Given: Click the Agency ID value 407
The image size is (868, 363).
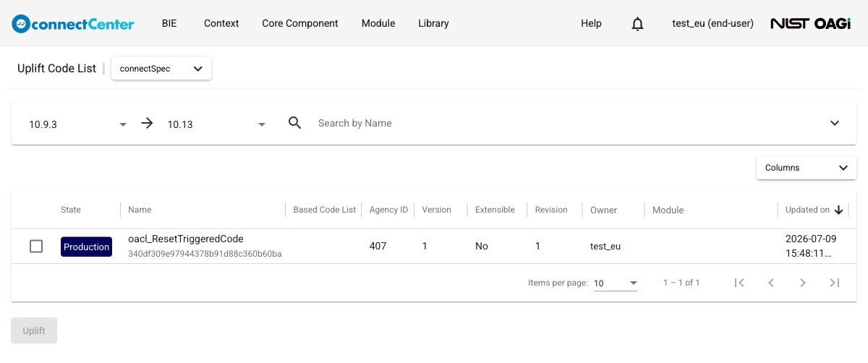Looking at the screenshot, I should pyautogui.click(x=378, y=246).
